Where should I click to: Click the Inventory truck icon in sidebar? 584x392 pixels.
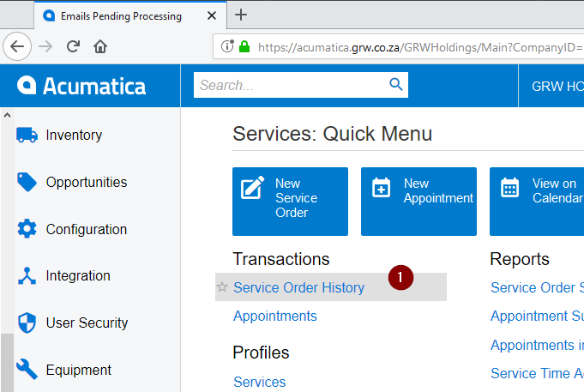[x=27, y=135]
